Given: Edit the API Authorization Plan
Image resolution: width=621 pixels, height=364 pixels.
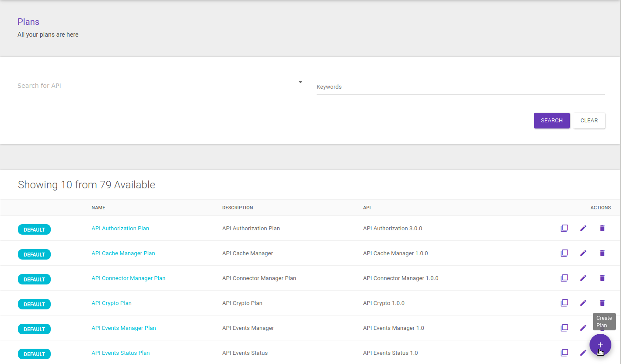Looking at the screenshot, I should coord(583,228).
